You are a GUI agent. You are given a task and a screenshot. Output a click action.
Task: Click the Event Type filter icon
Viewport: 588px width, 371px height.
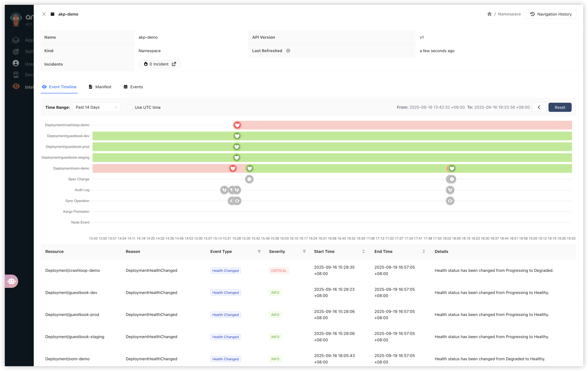click(259, 251)
